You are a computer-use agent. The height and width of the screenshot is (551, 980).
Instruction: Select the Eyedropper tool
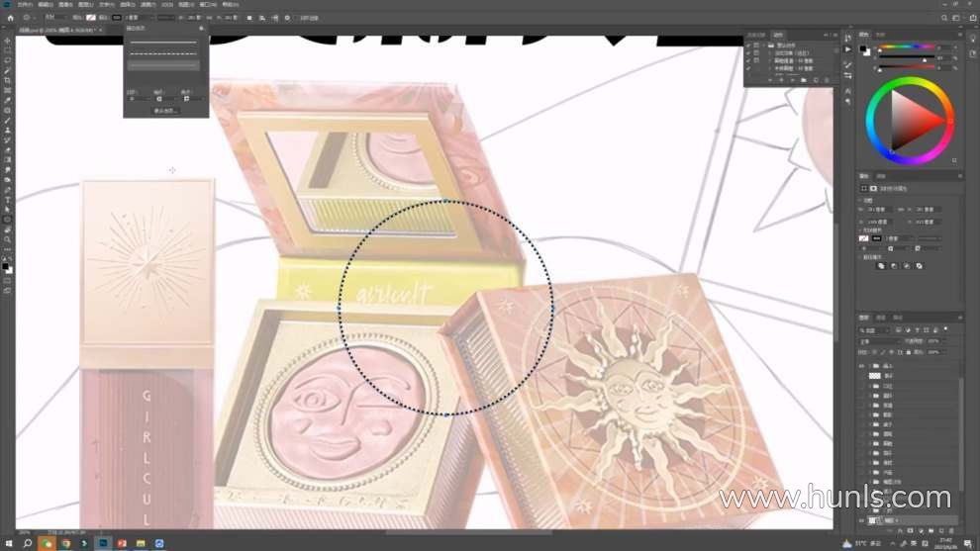[8, 101]
